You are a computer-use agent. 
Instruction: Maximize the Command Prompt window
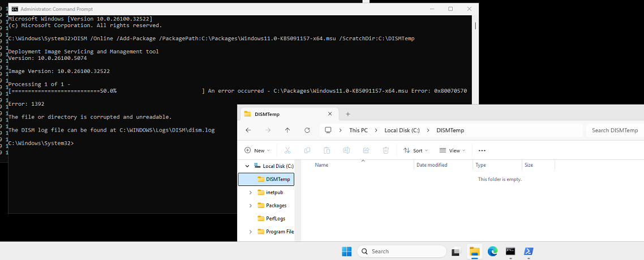tap(450, 8)
